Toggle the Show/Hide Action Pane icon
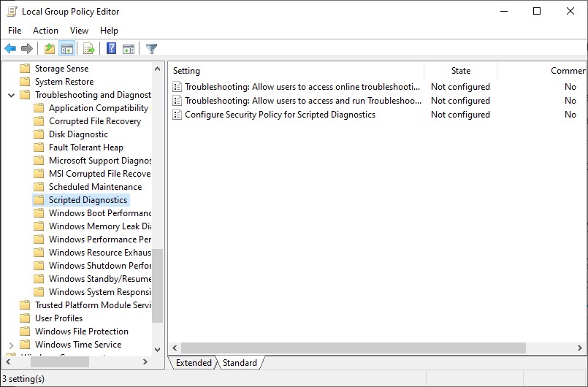 pyautogui.click(x=129, y=48)
